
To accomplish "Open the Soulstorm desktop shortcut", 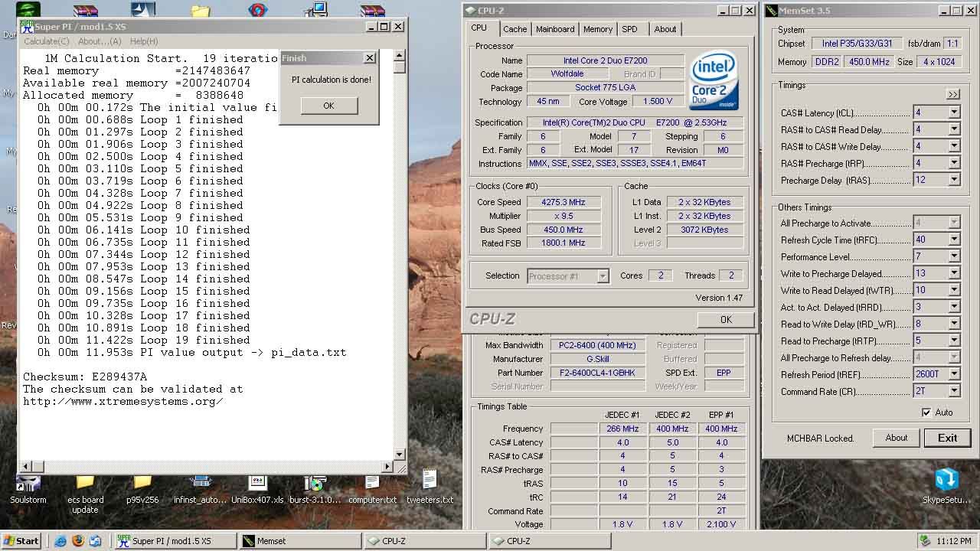I will (28, 482).
